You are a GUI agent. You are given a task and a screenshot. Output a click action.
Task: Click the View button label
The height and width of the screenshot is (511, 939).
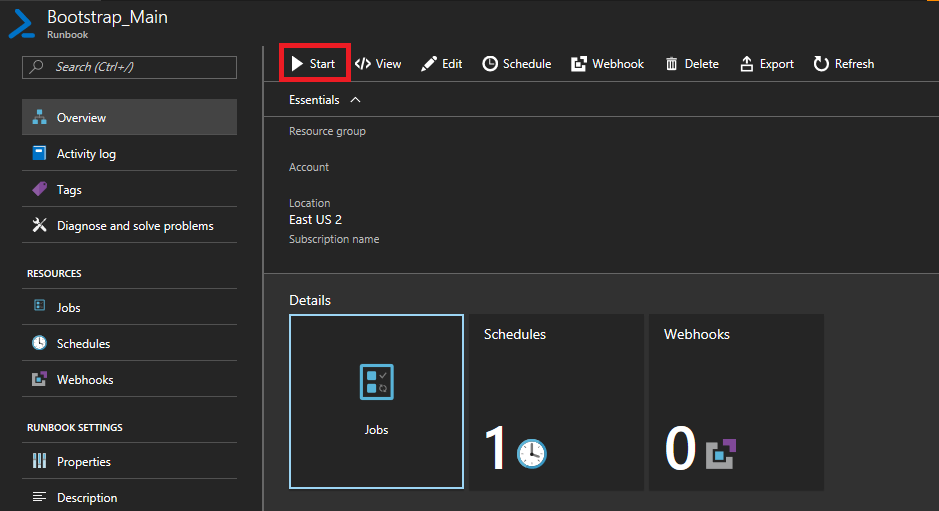click(388, 64)
